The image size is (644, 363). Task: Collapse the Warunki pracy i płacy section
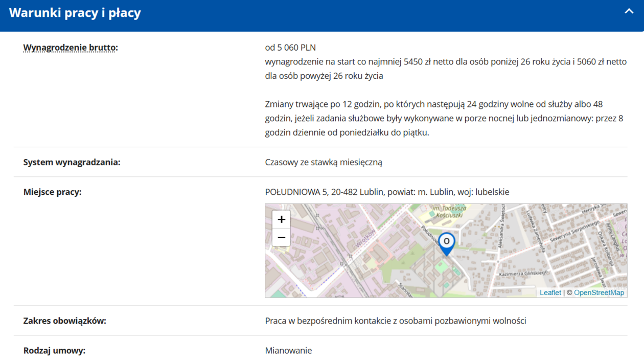point(629,12)
